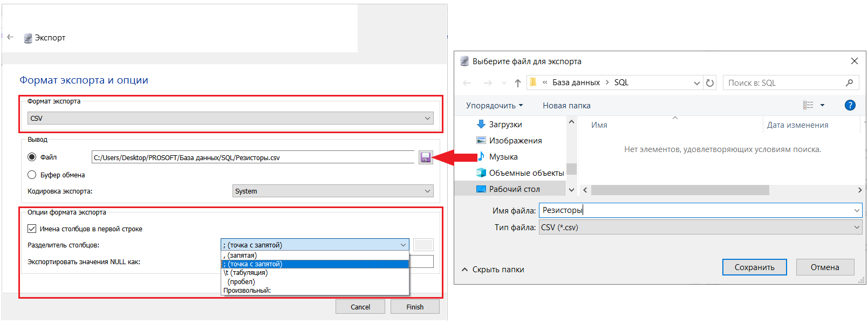The width and height of the screenshot is (868, 324).
Task: Open the view options dropdown arrow
Action: [x=823, y=105]
